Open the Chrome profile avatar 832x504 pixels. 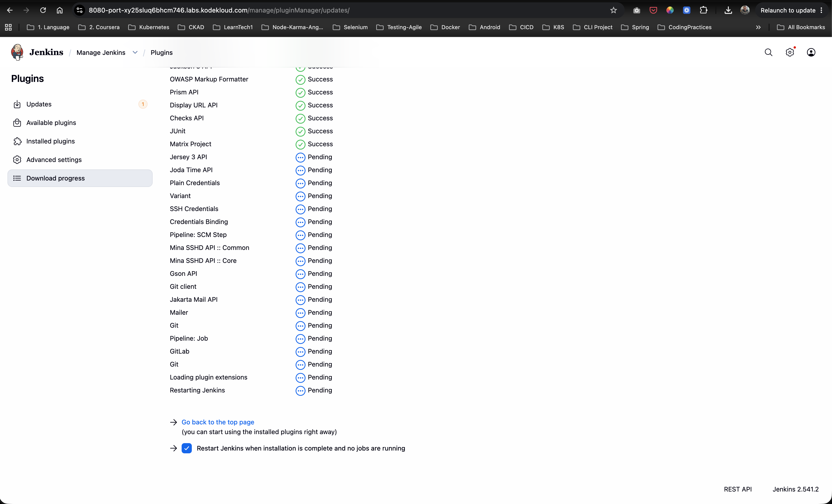(x=745, y=10)
